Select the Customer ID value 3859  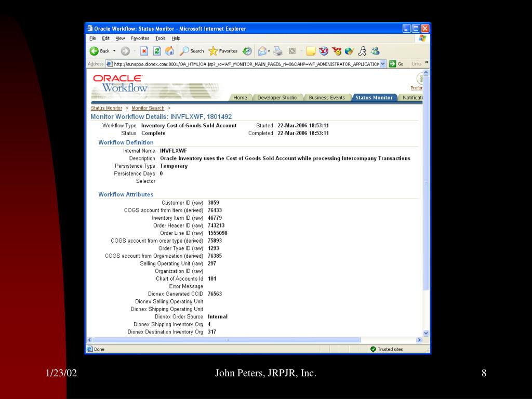point(214,203)
